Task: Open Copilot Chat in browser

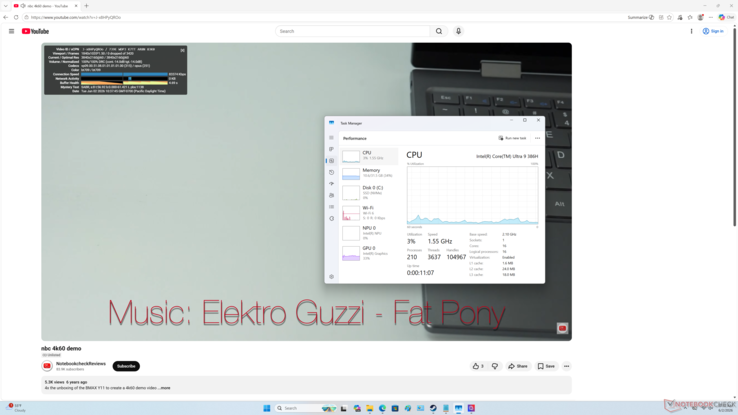Action: pyautogui.click(x=726, y=17)
